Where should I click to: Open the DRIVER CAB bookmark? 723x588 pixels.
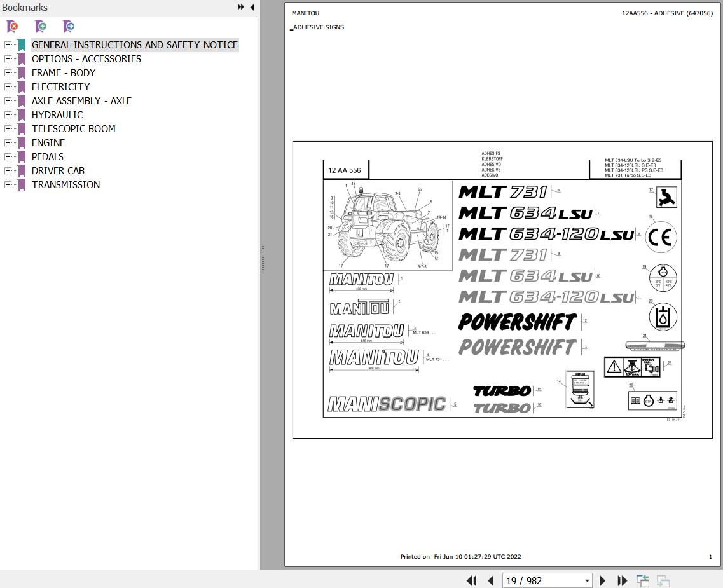(58, 171)
